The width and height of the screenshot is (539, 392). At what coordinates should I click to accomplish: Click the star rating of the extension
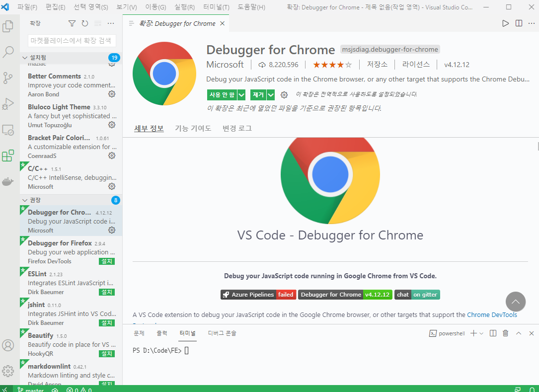(x=332, y=65)
